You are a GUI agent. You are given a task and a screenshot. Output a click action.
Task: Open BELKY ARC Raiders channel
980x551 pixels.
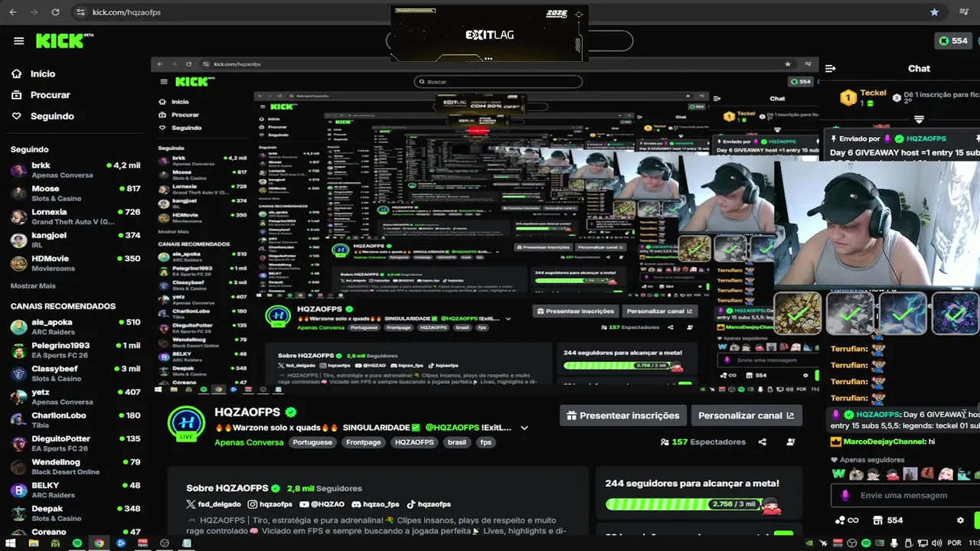pyautogui.click(x=75, y=490)
